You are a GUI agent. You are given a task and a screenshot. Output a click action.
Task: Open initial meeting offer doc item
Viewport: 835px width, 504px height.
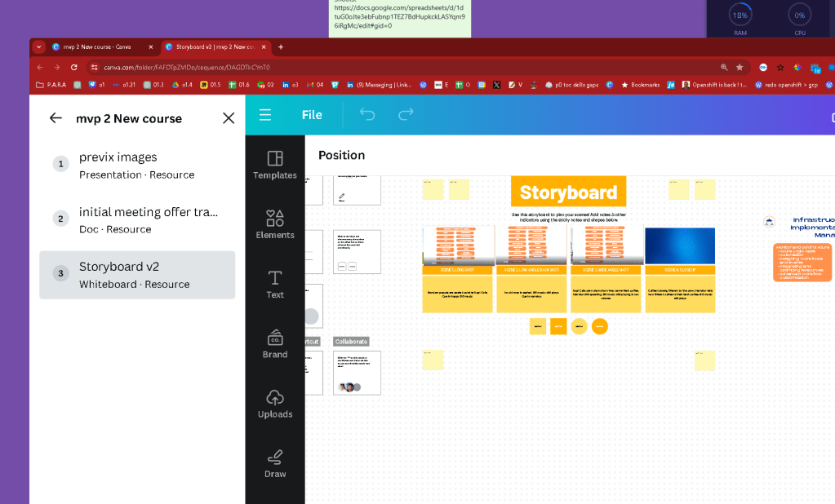point(137,220)
